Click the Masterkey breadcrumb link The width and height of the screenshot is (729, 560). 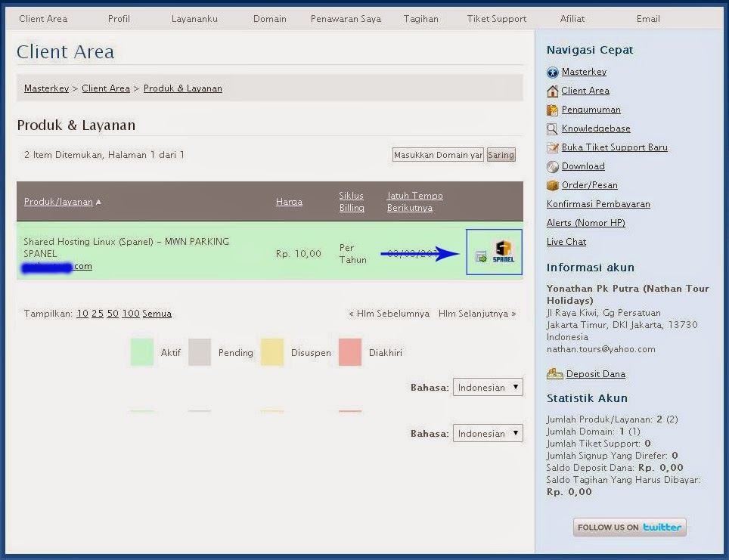[x=46, y=88]
